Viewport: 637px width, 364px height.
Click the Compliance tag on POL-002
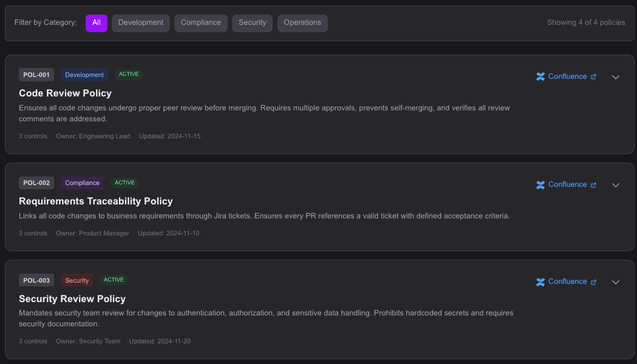82,183
